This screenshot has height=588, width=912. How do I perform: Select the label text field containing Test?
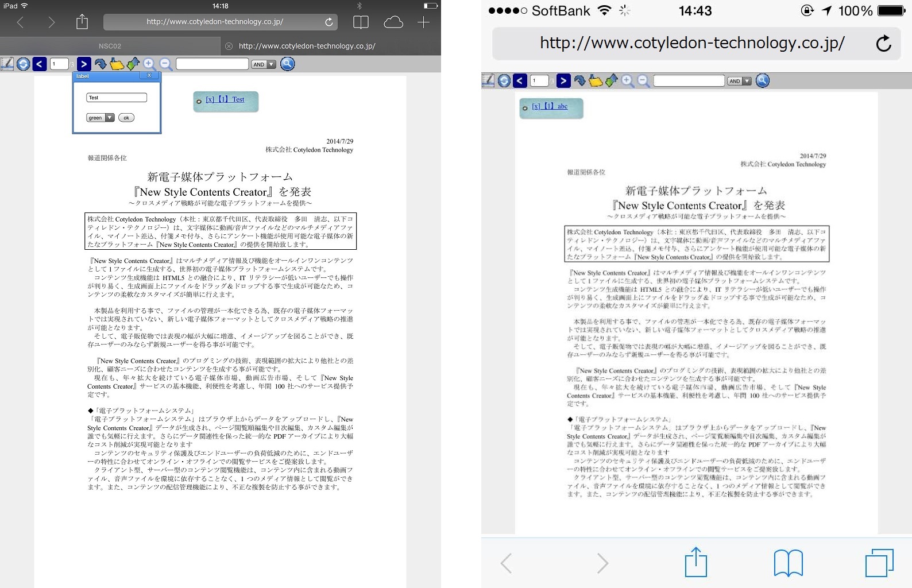click(117, 98)
